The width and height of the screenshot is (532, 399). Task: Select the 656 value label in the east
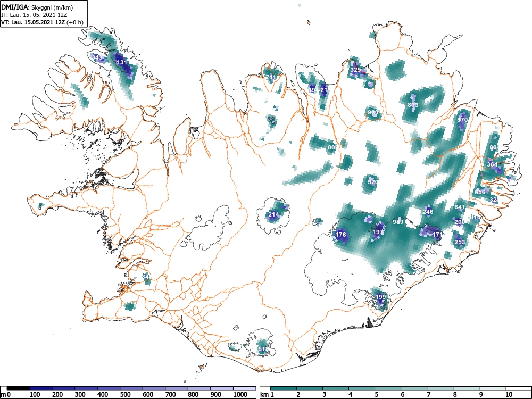pos(480,192)
